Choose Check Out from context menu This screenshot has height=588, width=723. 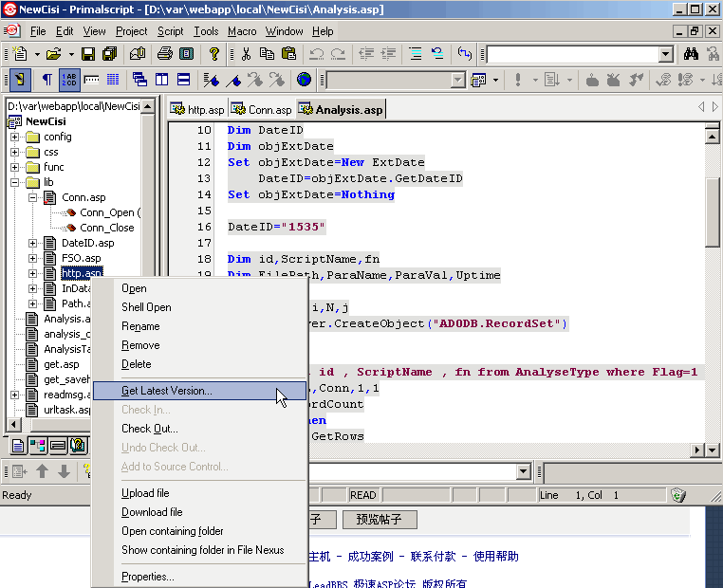(199, 429)
